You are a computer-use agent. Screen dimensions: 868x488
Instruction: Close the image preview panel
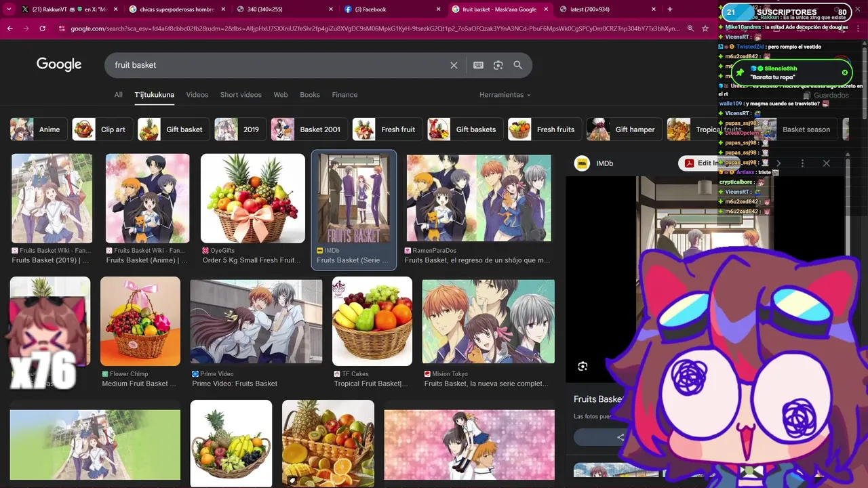[826, 163]
